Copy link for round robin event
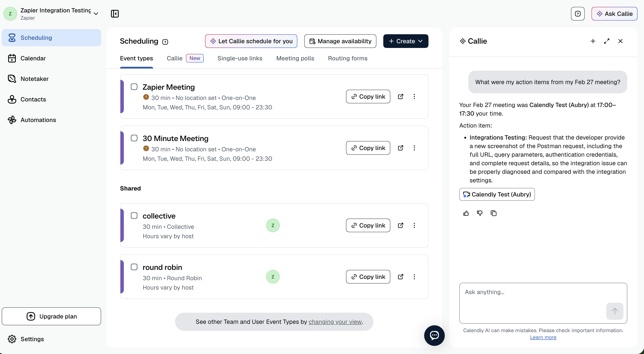This screenshot has width=644, height=354. coord(368,277)
